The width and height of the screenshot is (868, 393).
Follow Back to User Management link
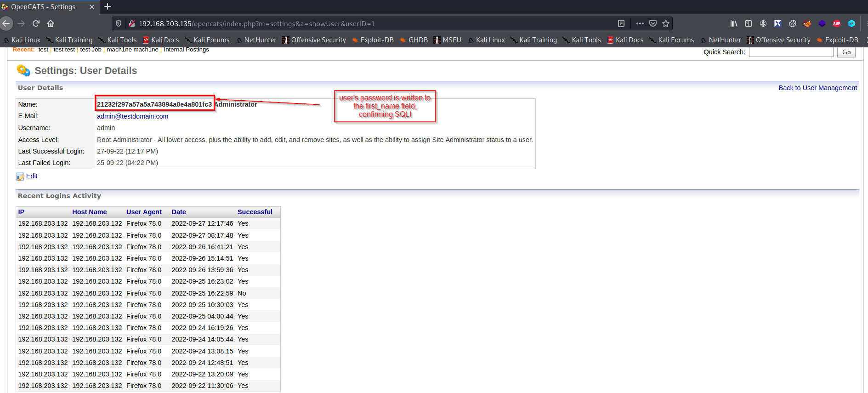coord(817,88)
